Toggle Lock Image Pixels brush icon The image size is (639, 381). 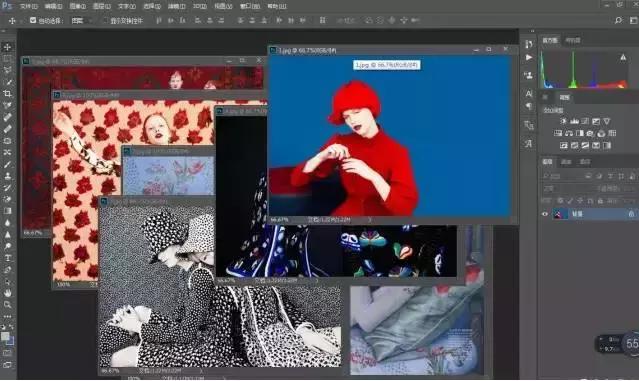point(570,201)
